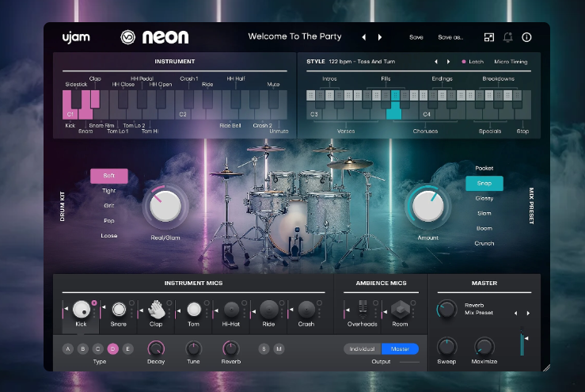
Task: Toggle the Kick channel output dot
Action: pyautogui.click(x=94, y=303)
